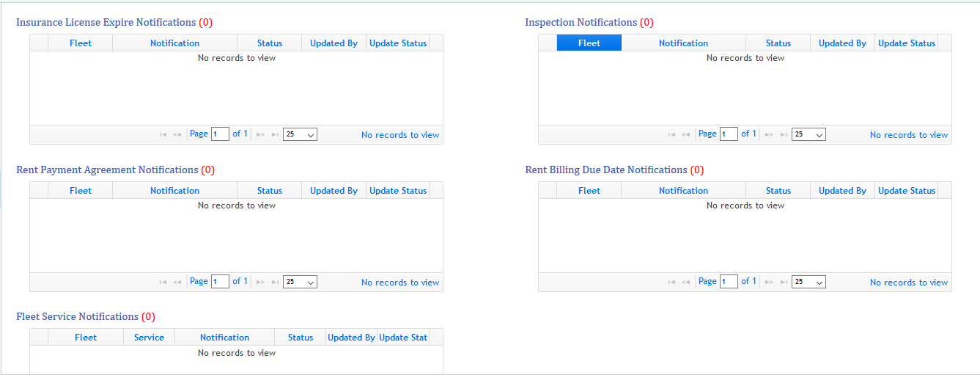980x375 pixels.
Task: Sort Inspection Notifications by highlighted Fleet column
Action: (x=589, y=43)
